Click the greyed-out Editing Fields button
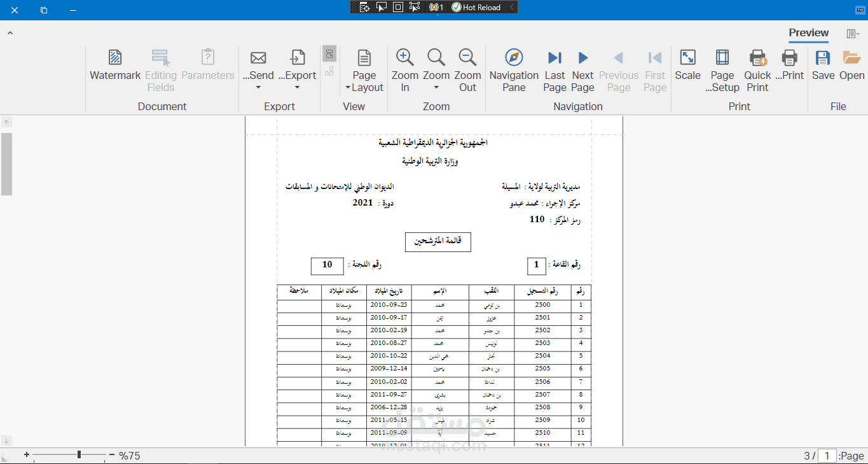Viewport: 868px width, 464px height. [x=161, y=71]
